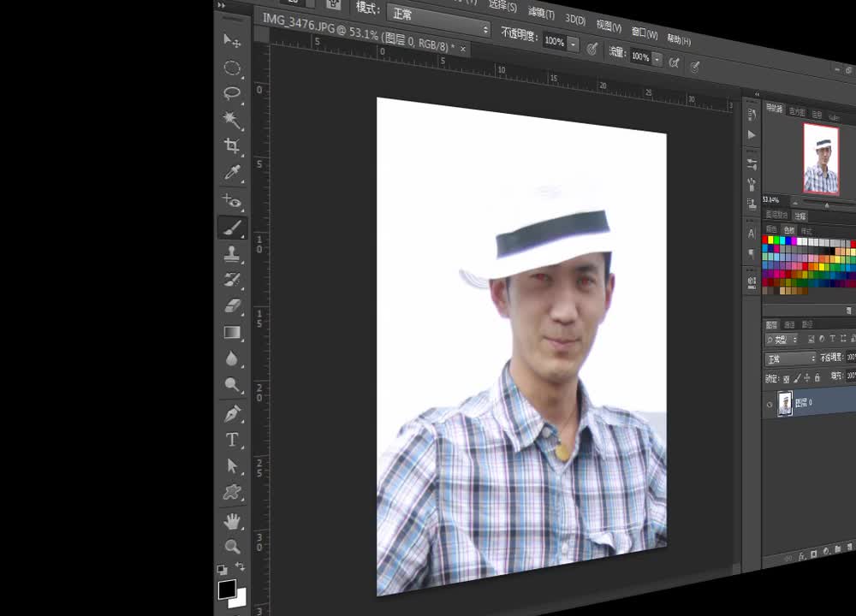Reset default foreground and background colors

click(223, 570)
